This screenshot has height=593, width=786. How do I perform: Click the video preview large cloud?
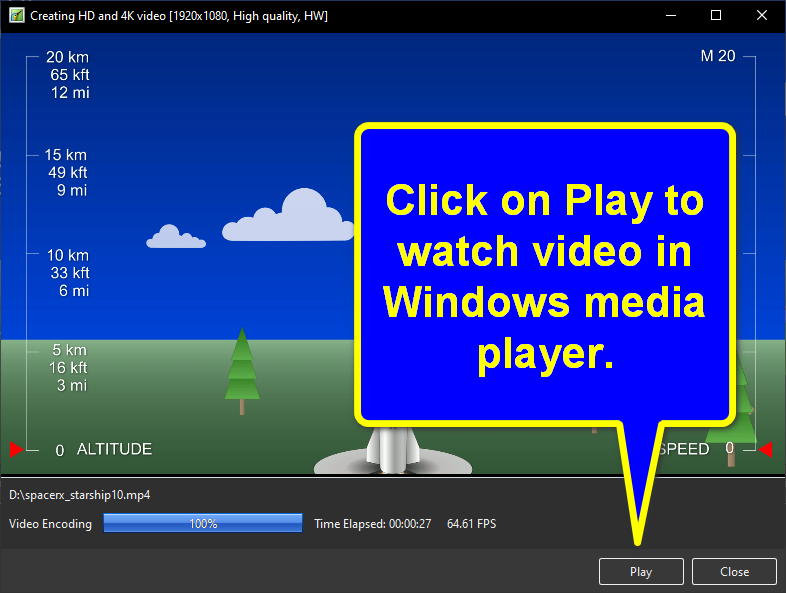[288, 216]
